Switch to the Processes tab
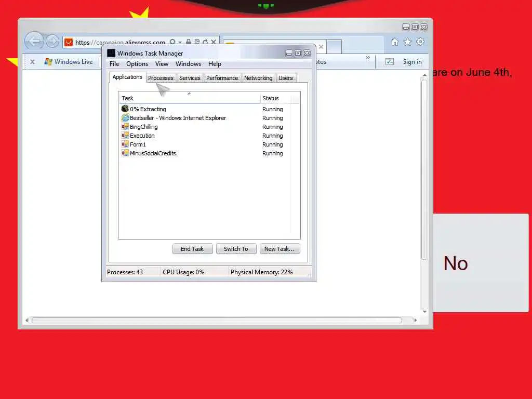 161,78
